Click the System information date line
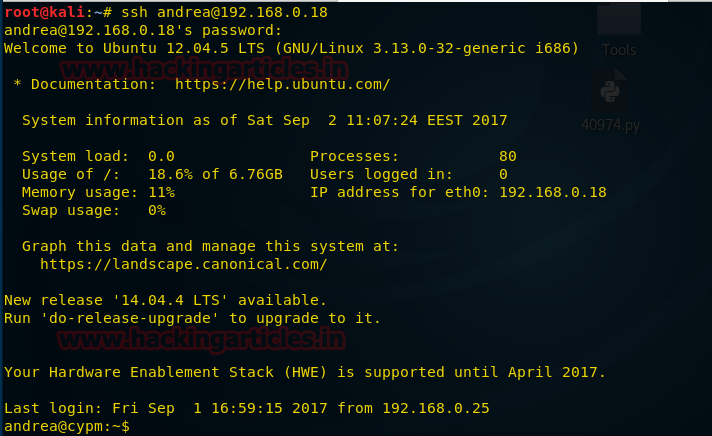Viewport: 712px width, 436px height. point(264,120)
